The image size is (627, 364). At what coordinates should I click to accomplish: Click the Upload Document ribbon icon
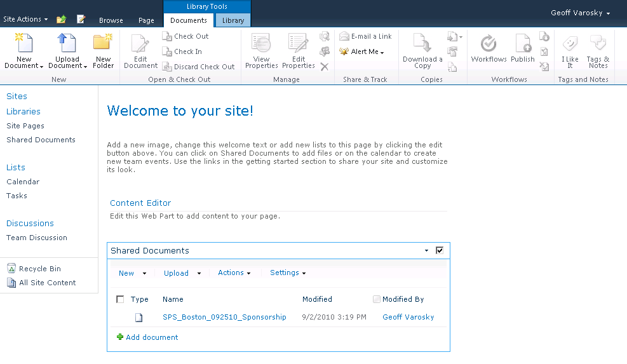[67, 43]
